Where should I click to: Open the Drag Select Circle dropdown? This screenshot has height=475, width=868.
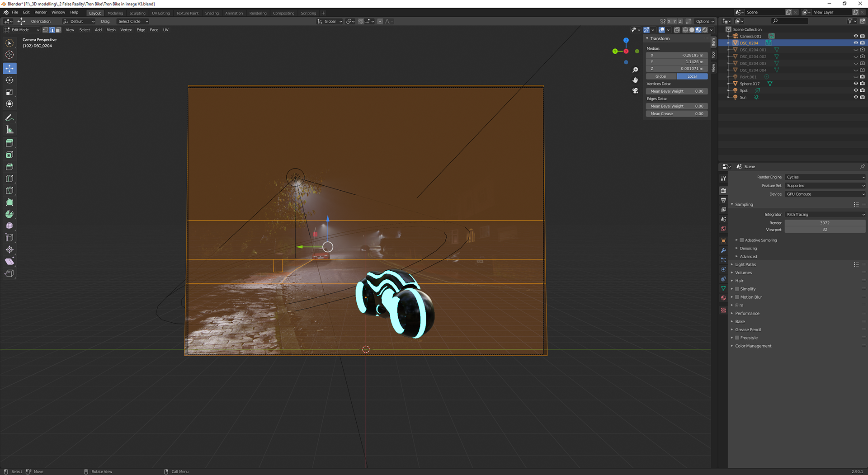(133, 21)
